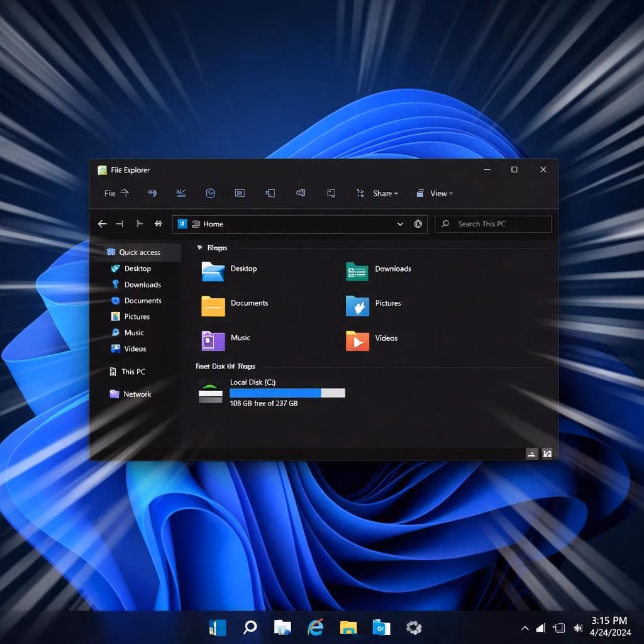Image resolution: width=644 pixels, height=644 pixels.
Task: Open the Fiie menu in toolbar
Action: [x=109, y=194]
